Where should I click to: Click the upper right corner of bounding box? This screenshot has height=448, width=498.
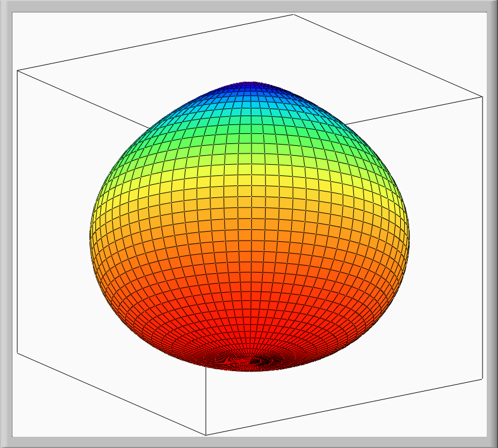[483, 95]
